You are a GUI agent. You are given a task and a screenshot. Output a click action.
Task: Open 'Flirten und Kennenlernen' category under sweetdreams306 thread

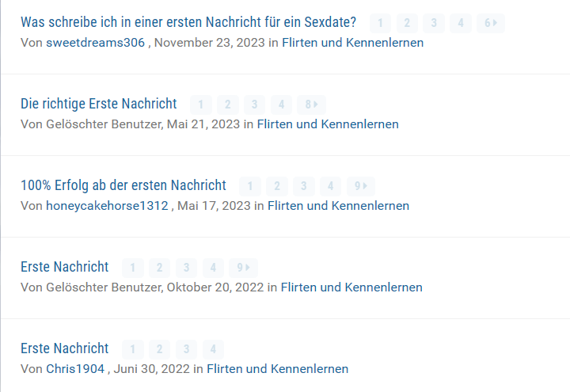coord(352,43)
